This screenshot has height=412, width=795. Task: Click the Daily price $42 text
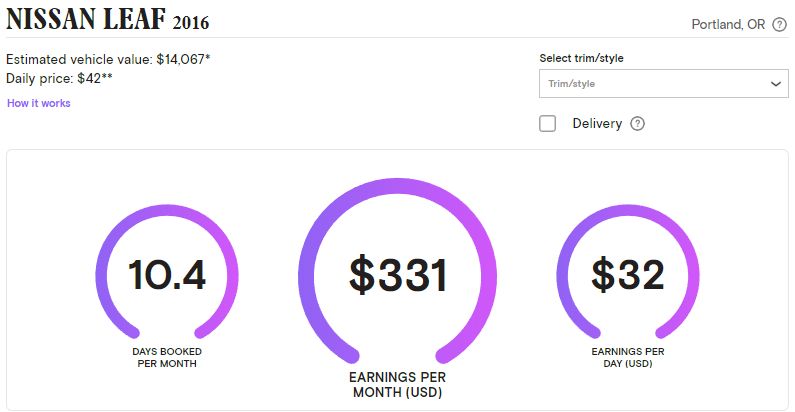point(59,79)
